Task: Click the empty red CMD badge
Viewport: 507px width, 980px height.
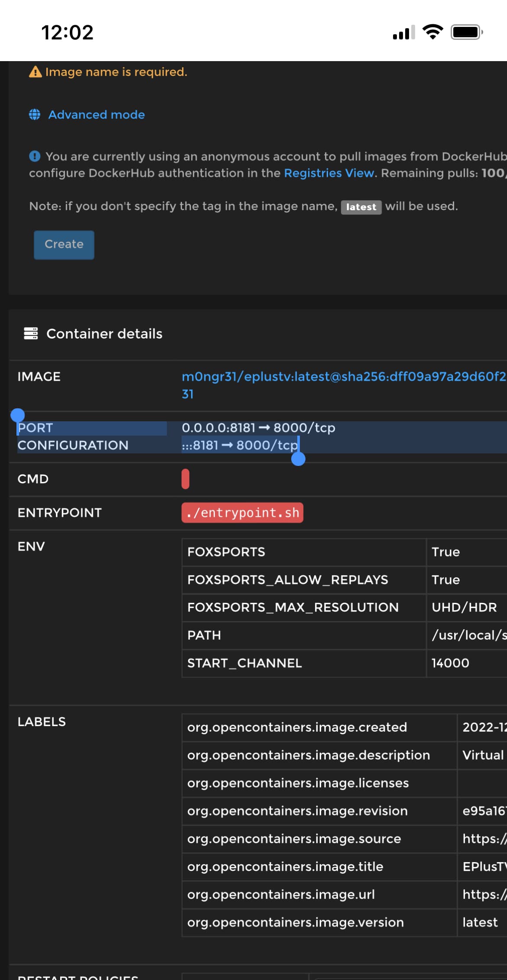Action: (x=185, y=479)
